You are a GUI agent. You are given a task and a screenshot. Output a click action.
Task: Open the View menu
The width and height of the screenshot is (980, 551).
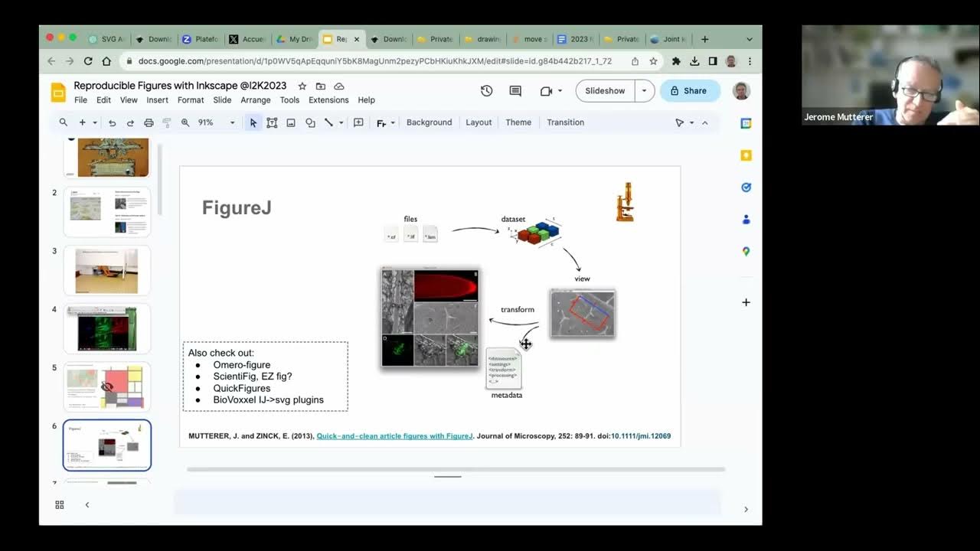129,100
